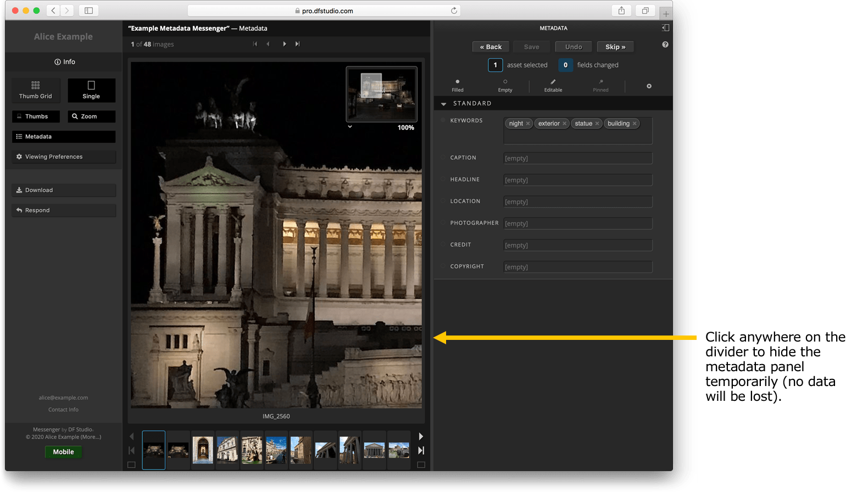Click the Download button
This screenshot has width=868, height=492.
click(64, 190)
